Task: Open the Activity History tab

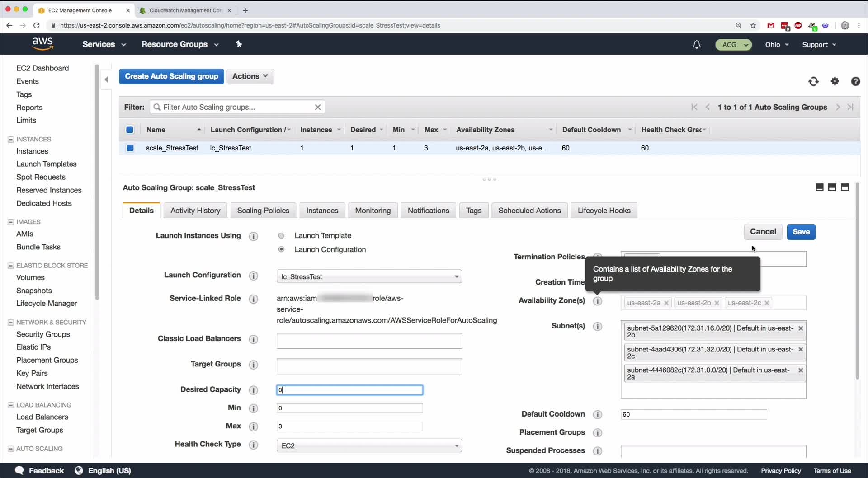Action: tap(195, 211)
